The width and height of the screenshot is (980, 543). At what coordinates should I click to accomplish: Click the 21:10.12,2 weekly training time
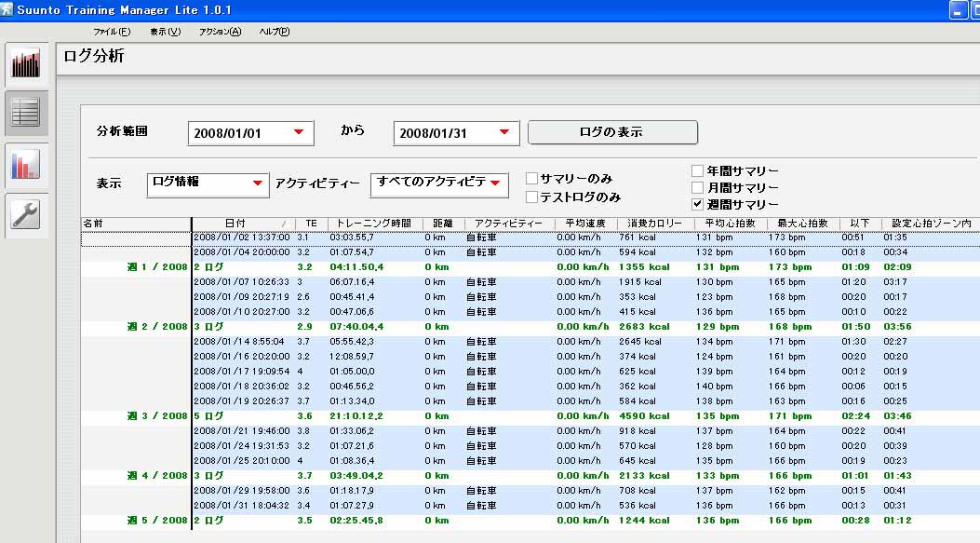pos(356,416)
